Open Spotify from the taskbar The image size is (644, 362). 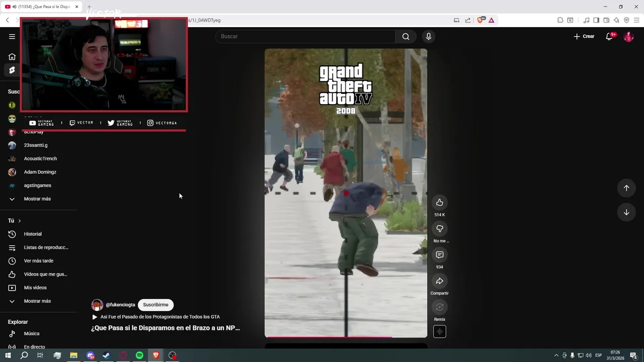coord(139,355)
